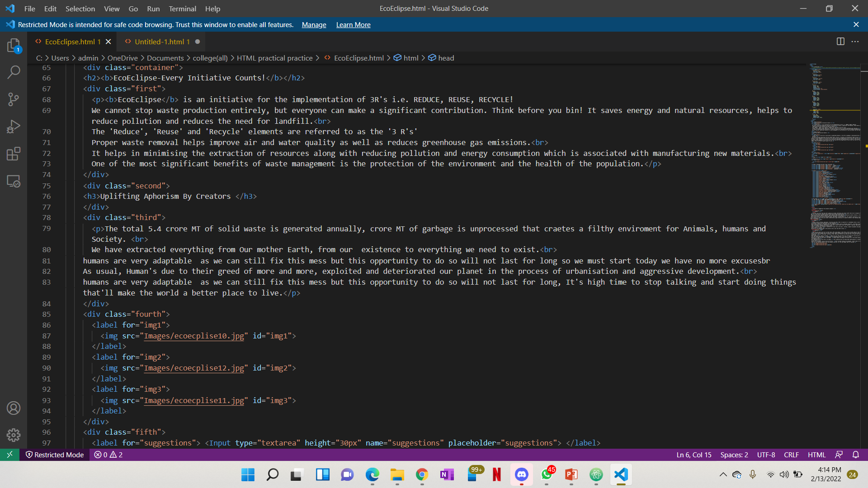868x488 pixels.
Task: Open the Manage gear menu
Action: click(14, 435)
